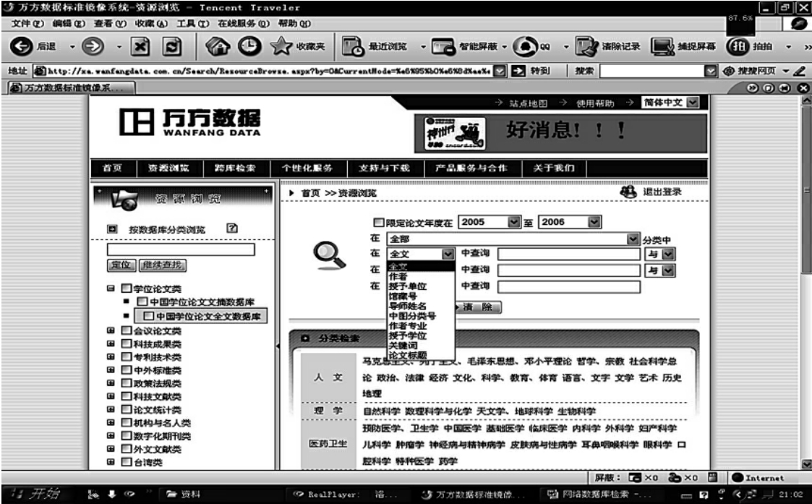Open the 个性化服务 navigation tab
Viewport: 812px width, 504px height.
[307, 168]
